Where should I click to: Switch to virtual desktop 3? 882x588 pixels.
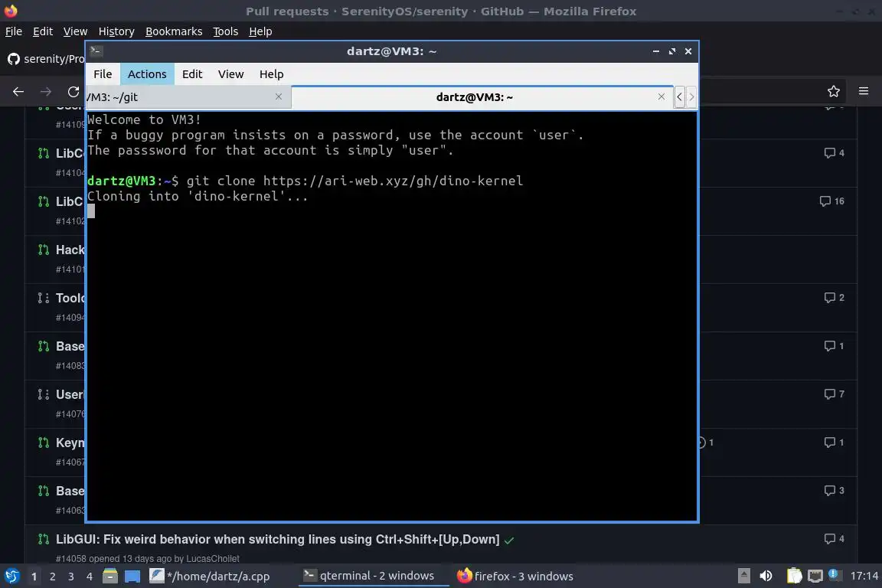coord(71,577)
